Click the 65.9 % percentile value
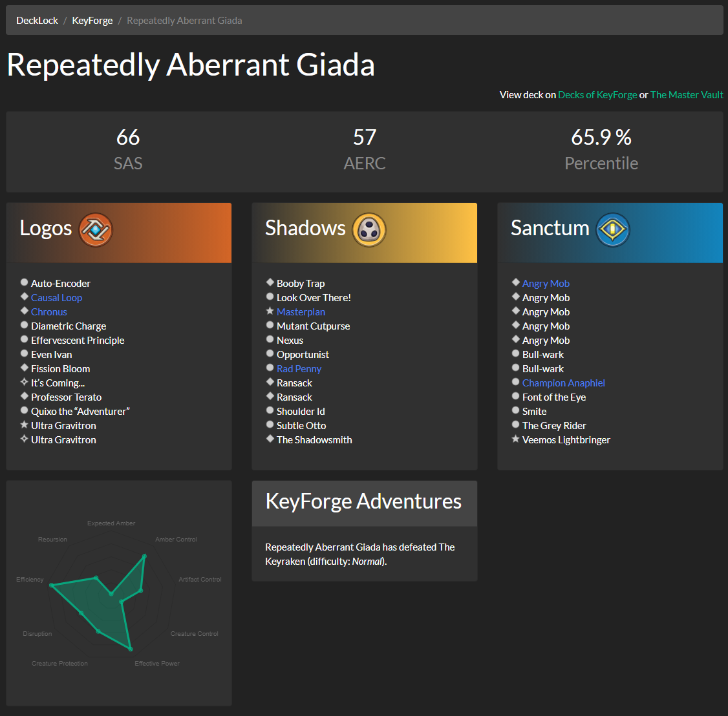Image resolution: width=728 pixels, height=716 pixels. click(601, 138)
